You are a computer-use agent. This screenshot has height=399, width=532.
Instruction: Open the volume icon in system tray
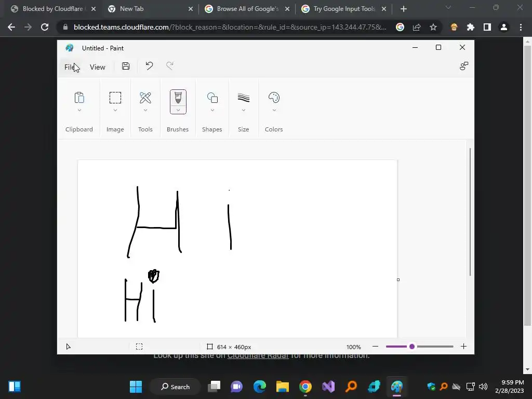pos(483,387)
